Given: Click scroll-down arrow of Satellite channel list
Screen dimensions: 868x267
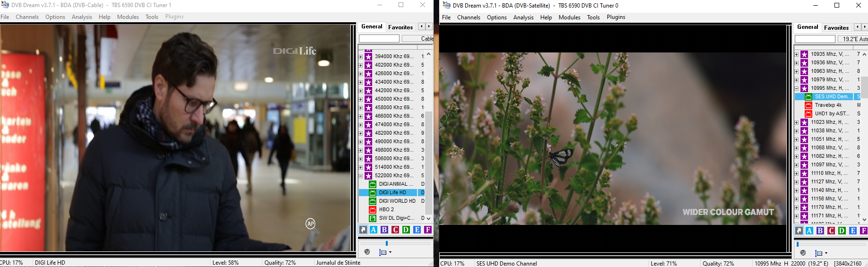Looking at the screenshot, I should [x=864, y=219].
